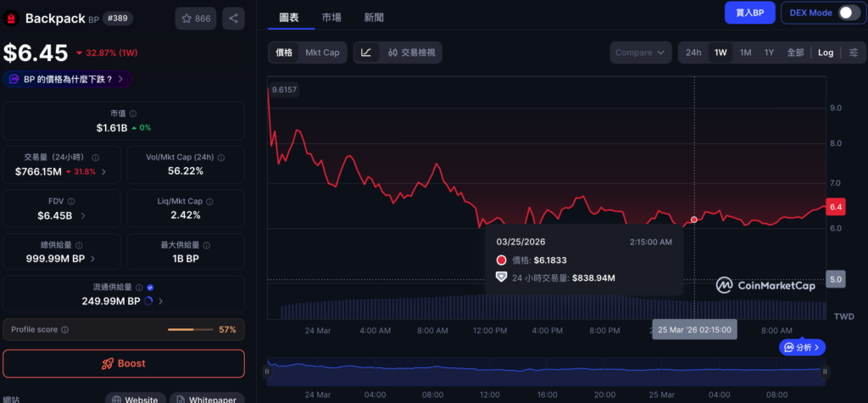Open chart settings filter icon
The height and width of the screenshot is (403, 868).
[854, 53]
